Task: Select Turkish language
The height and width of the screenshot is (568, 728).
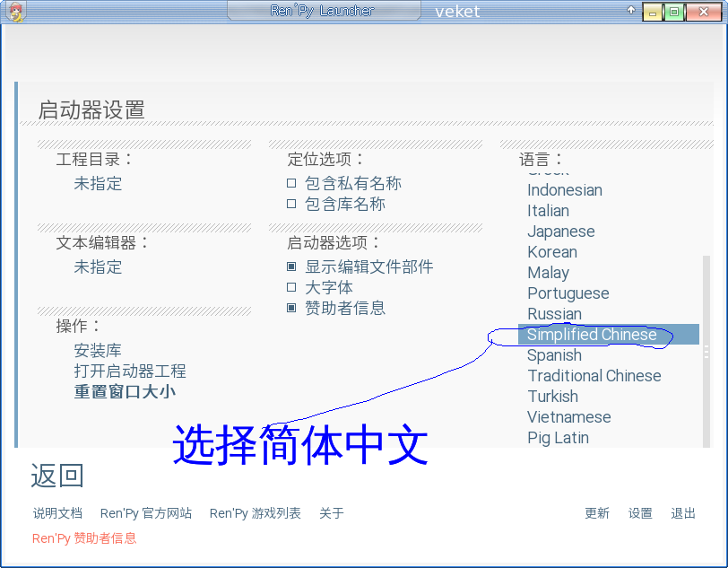Action: (552, 397)
